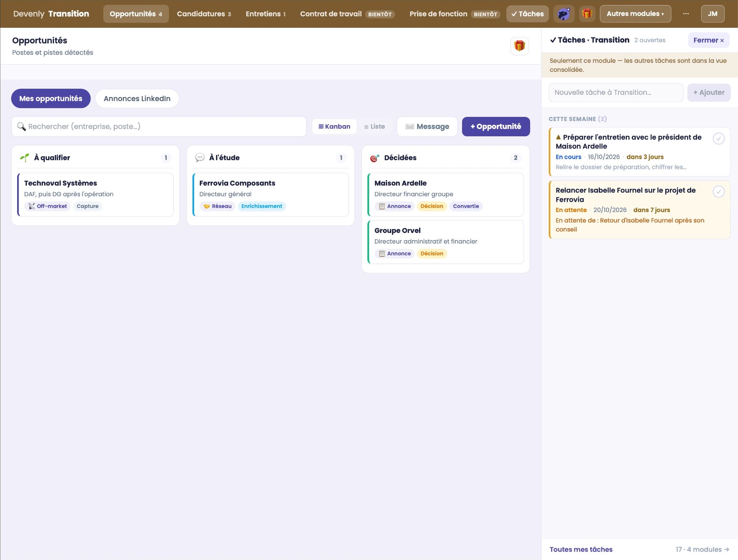Toggle the Tâches panel button
The height and width of the screenshot is (560, 738).
point(528,14)
